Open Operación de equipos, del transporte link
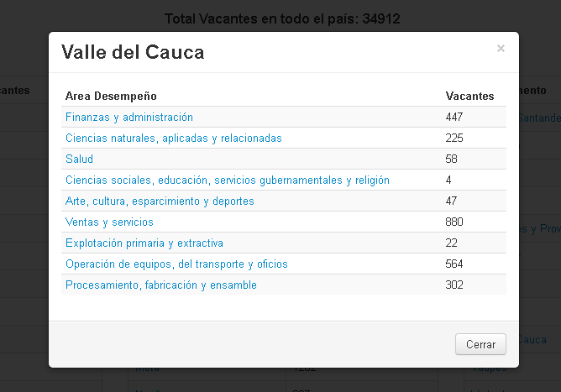Viewport: 561px width, 392px height. [x=176, y=264]
